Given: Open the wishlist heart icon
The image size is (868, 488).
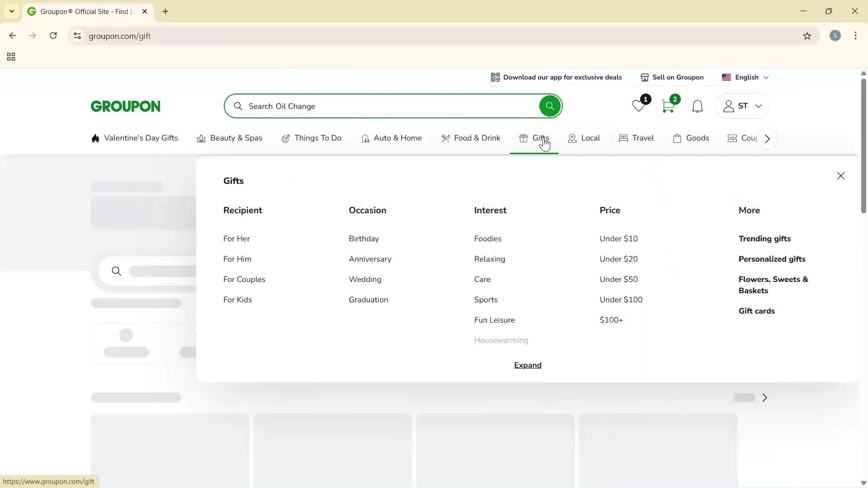Looking at the screenshot, I should 638,106.
